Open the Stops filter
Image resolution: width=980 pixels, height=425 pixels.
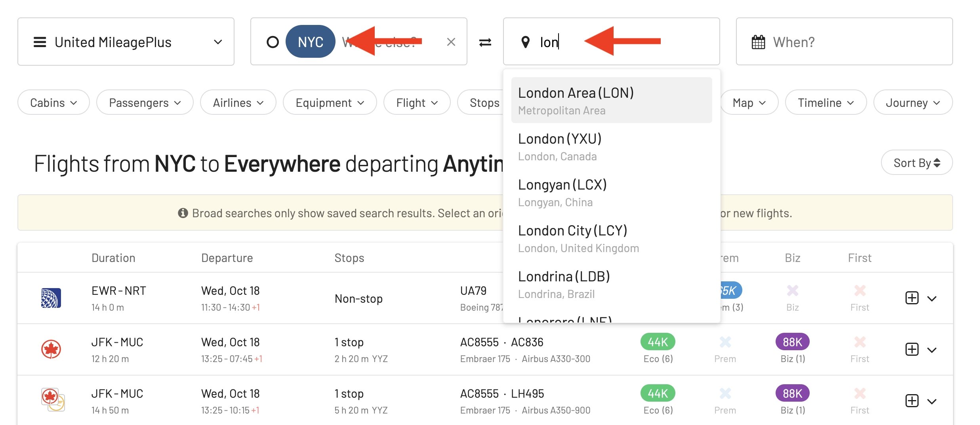click(x=481, y=102)
